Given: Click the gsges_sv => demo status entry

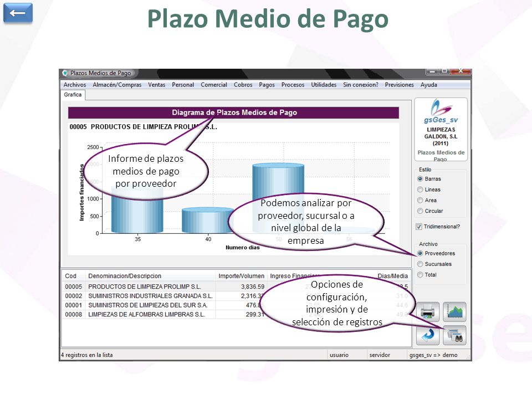Looking at the screenshot, I should click(x=433, y=355).
